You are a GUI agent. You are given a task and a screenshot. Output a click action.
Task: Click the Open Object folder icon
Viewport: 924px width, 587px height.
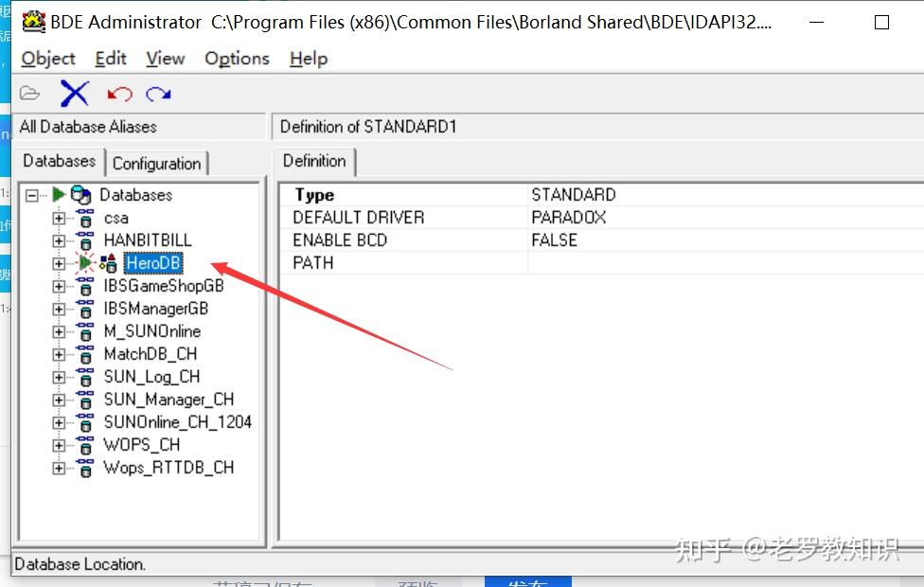pyautogui.click(x=28, y=93)
